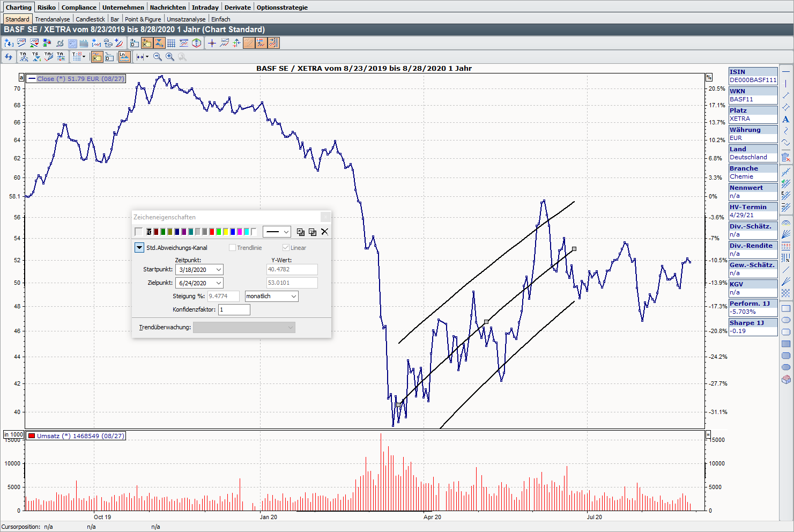Screen dimensions: 794x532
Task: Select the text annotation tool (A)
Action: [785, 119]
